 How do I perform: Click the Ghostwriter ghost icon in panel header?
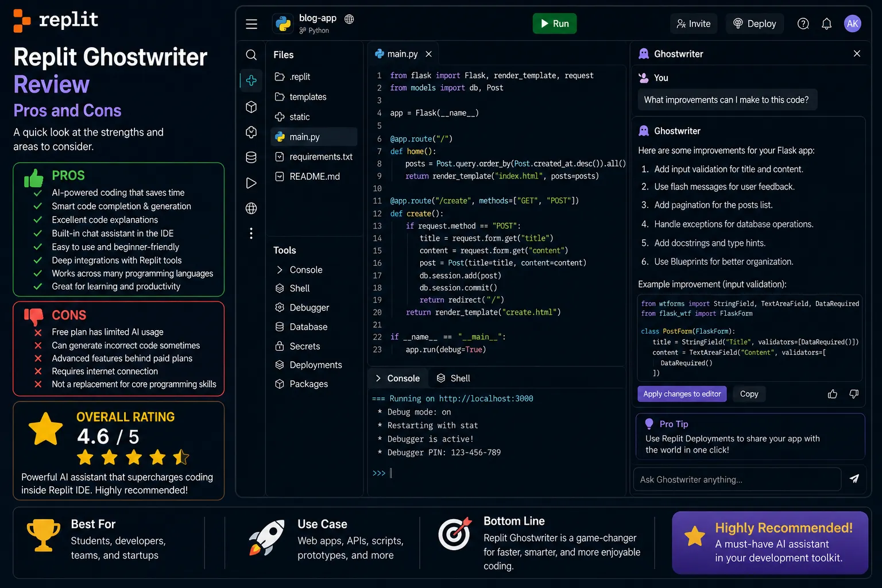point(644,53)
